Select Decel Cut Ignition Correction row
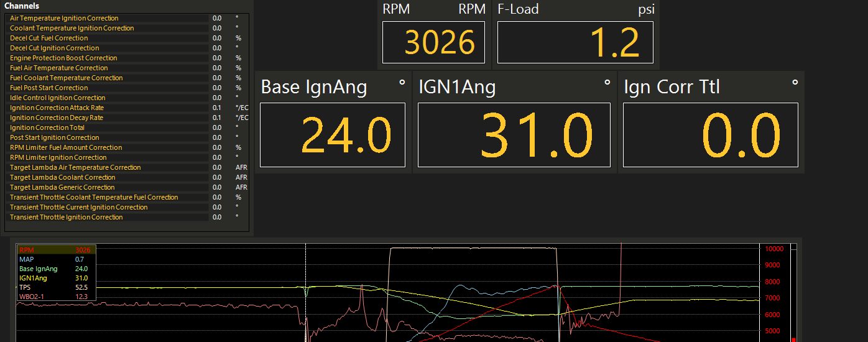868x342 pixels. [127, 48]
